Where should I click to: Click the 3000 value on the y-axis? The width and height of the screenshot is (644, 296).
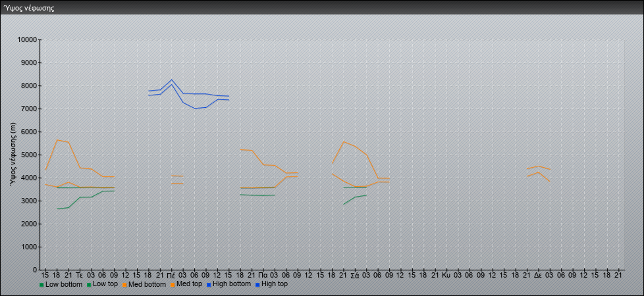coord(29,201)
